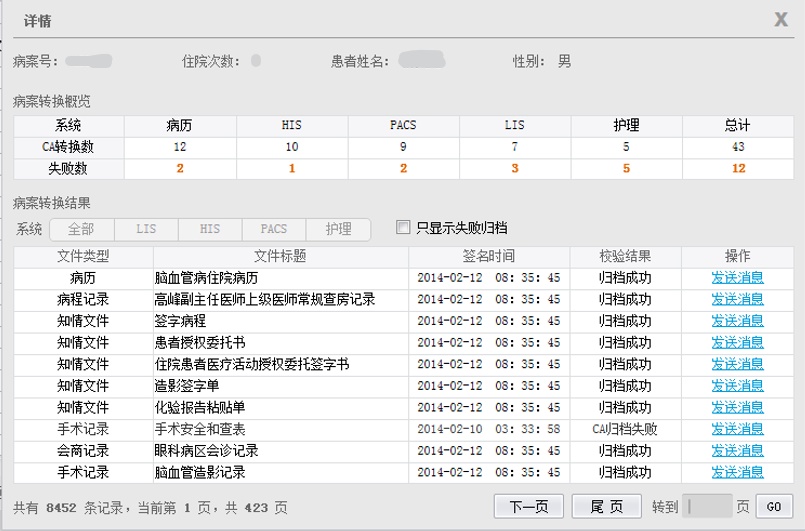Click total failure count 12
Viewport: 805px width, 531px height.
(738, 168)
